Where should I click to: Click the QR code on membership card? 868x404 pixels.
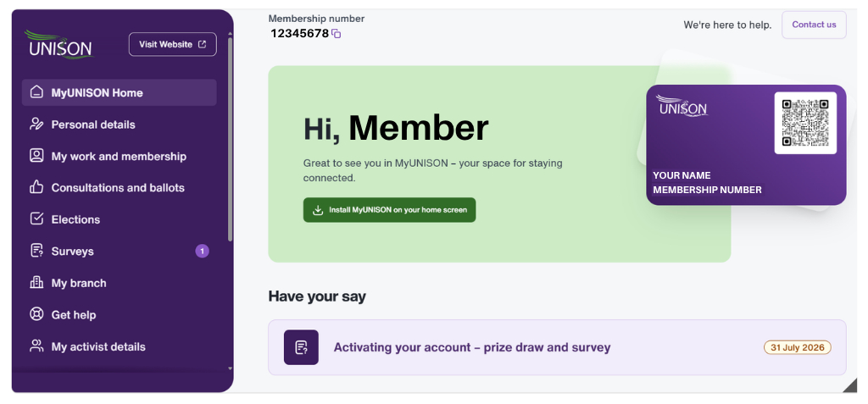tap(805, 123)
